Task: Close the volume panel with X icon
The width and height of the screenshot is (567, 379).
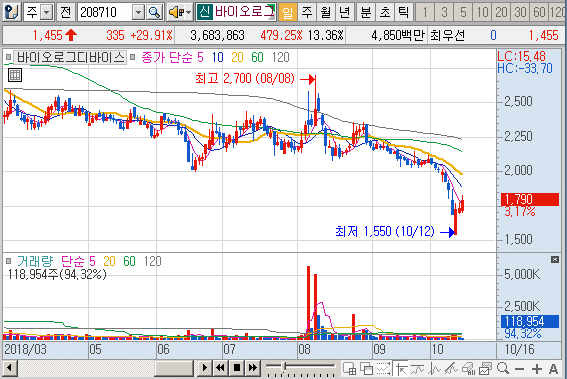Action: [555, 259]
